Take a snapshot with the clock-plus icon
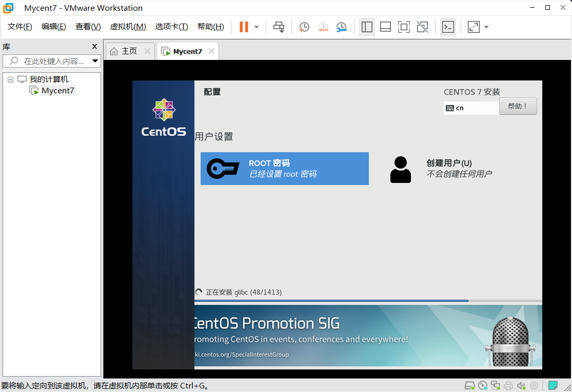Image resolution: width=572 pixels, height=392 pixels. pyautogui.click(x=304, y=27)
